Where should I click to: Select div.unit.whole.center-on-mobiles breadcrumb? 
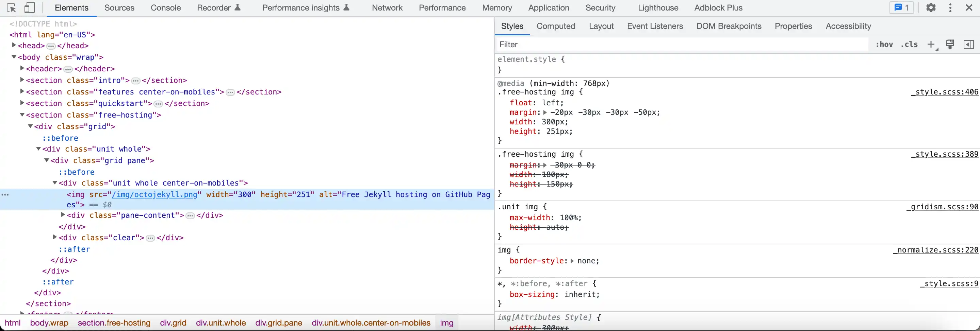pos(371,323)
